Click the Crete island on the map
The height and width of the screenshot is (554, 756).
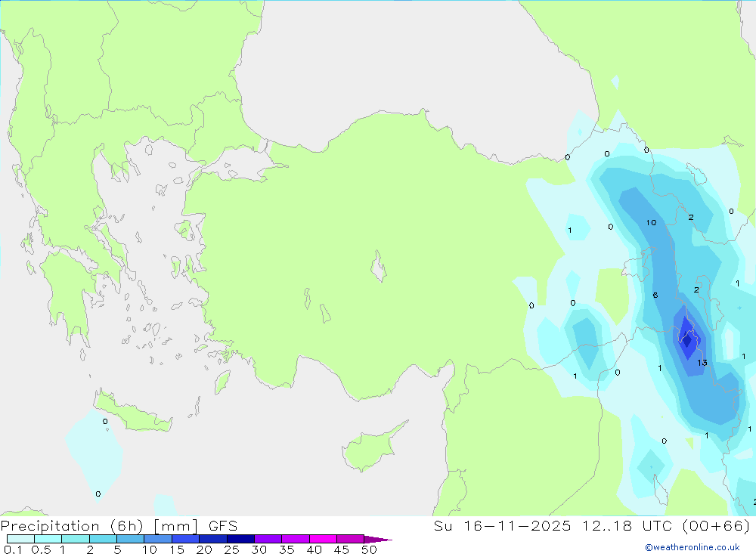tap(132, 413)
